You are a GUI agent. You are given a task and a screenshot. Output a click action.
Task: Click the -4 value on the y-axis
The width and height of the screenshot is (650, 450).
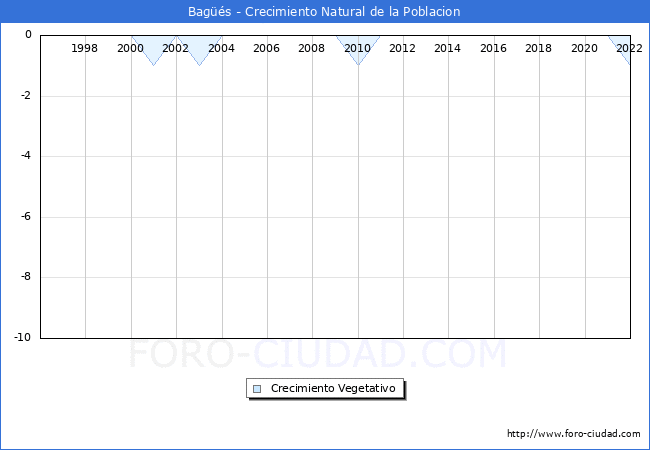26,156
